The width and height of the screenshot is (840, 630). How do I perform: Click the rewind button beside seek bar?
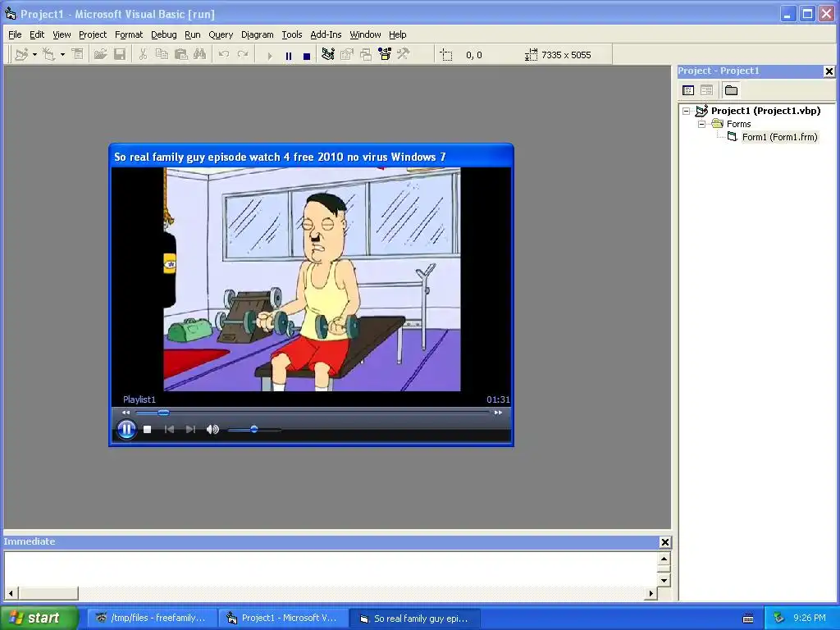tap(126, 413)
